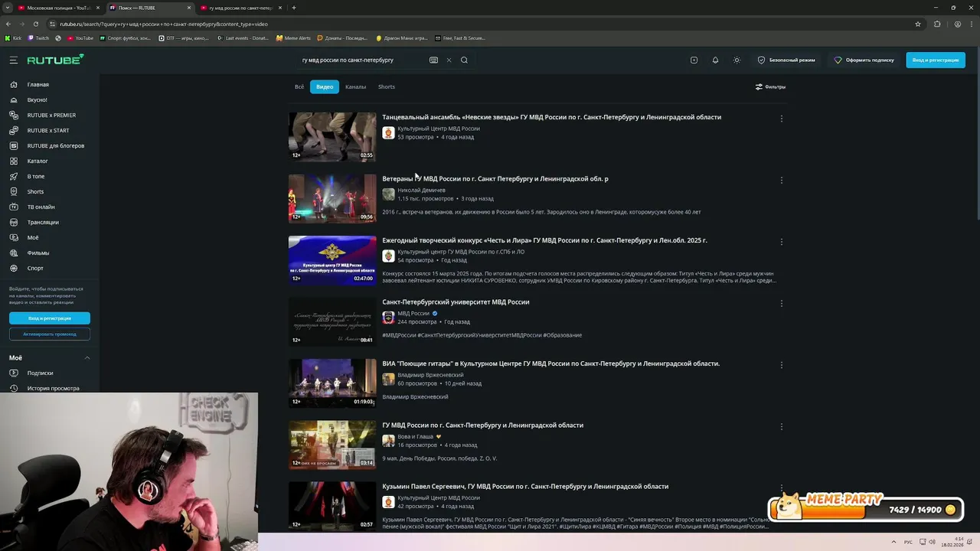Bookmark this page with the star
Screen dimensions: 980x551
coord(918,24)
